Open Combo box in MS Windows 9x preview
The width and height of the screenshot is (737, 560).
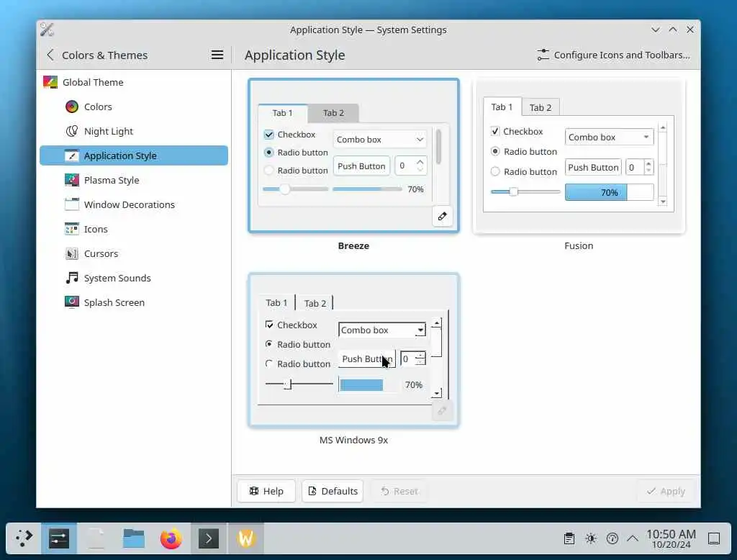(x=382, y=330)
